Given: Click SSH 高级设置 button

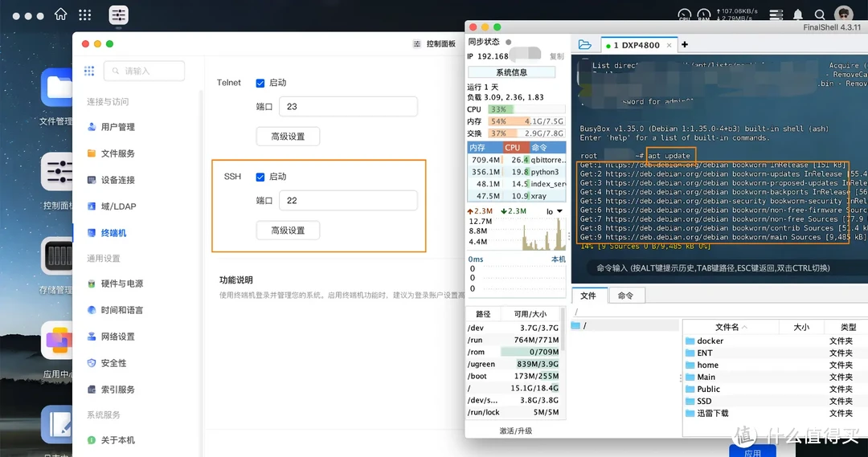Looking at the screenshot, I should pos(288,231).
